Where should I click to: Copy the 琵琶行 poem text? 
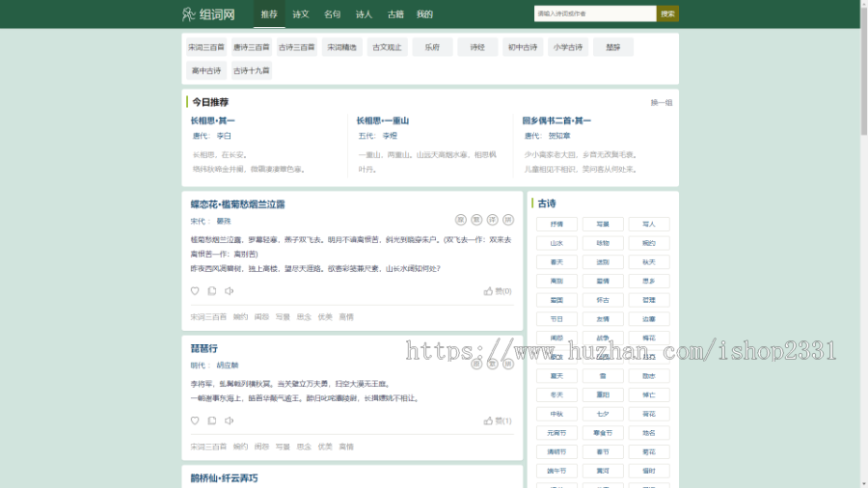212,420
